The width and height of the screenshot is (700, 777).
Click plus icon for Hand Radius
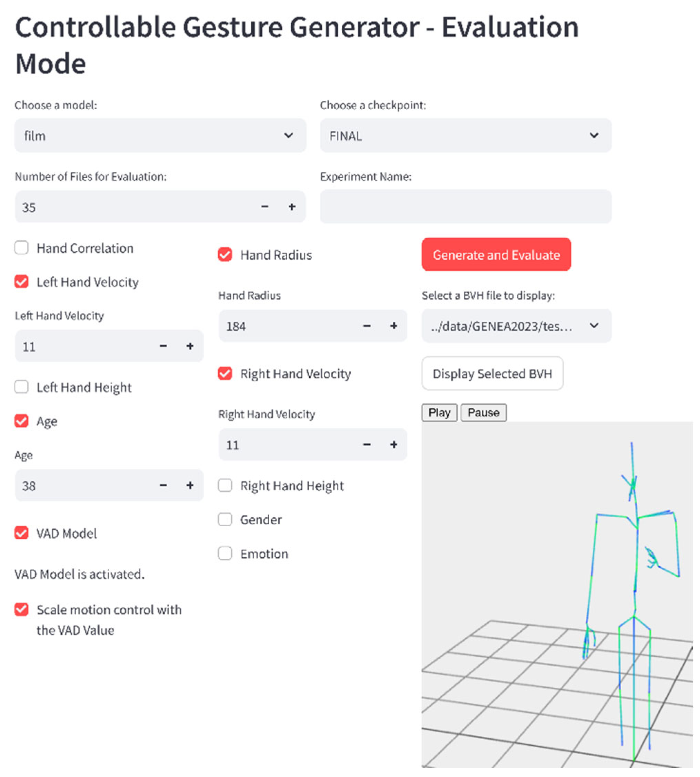coord(393,326)
